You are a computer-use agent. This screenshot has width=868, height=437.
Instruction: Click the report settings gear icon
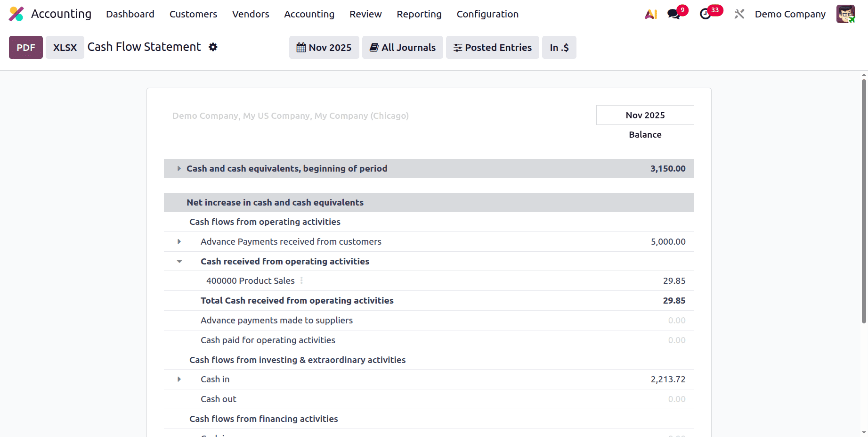(x=213, y=47)
